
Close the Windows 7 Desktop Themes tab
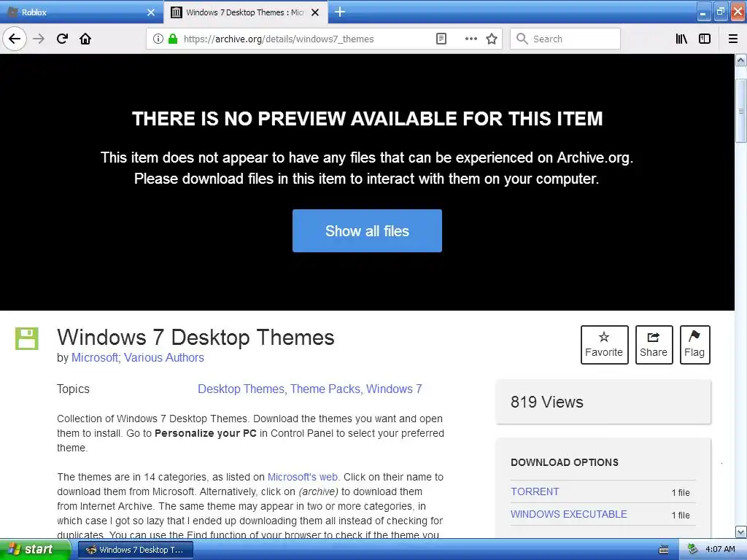pos(315,12)
